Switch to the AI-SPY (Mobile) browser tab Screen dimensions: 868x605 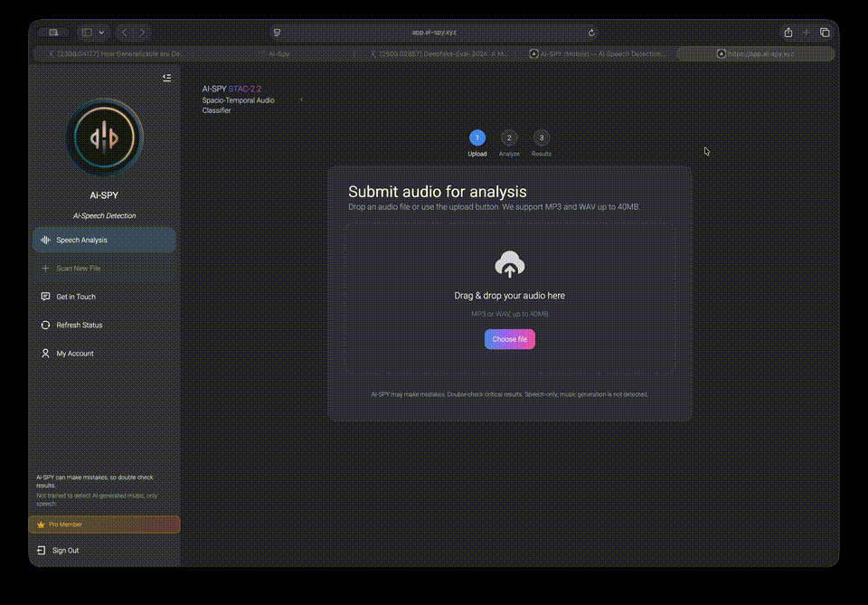click(599, 53)
